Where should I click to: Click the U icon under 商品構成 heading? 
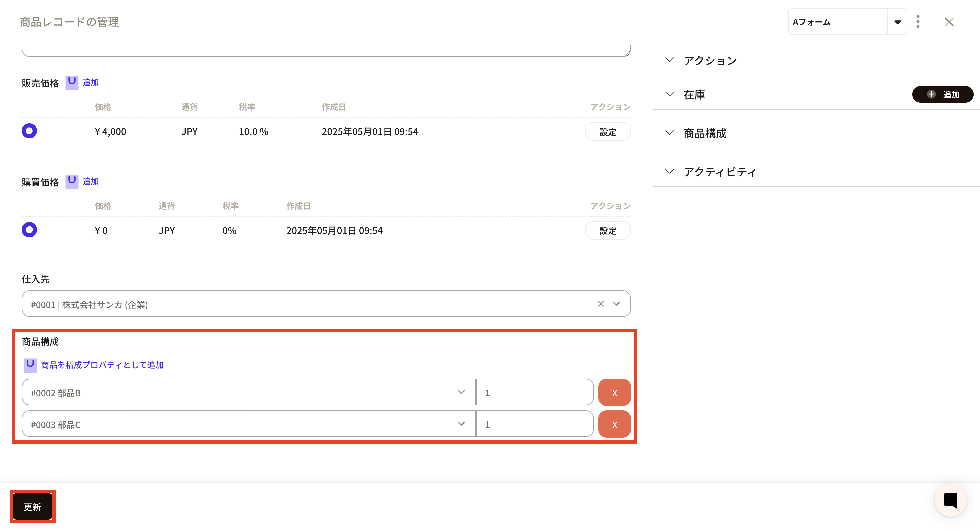(30, 365)
